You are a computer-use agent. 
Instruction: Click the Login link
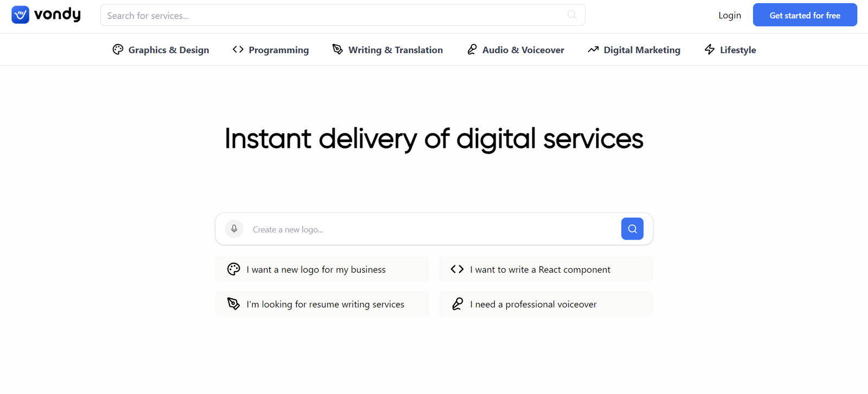pyautogui.click(x=729, y=15)
